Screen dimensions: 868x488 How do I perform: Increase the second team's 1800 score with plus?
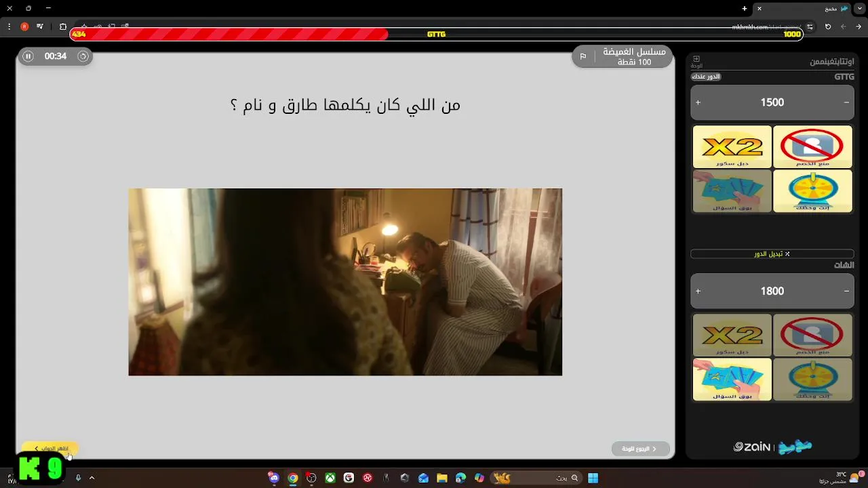698,291
